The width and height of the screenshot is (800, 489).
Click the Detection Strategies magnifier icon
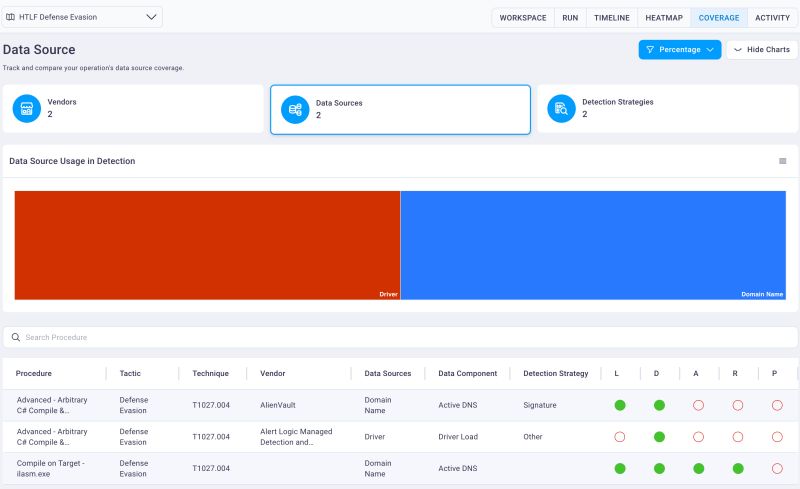click(561, 109)
